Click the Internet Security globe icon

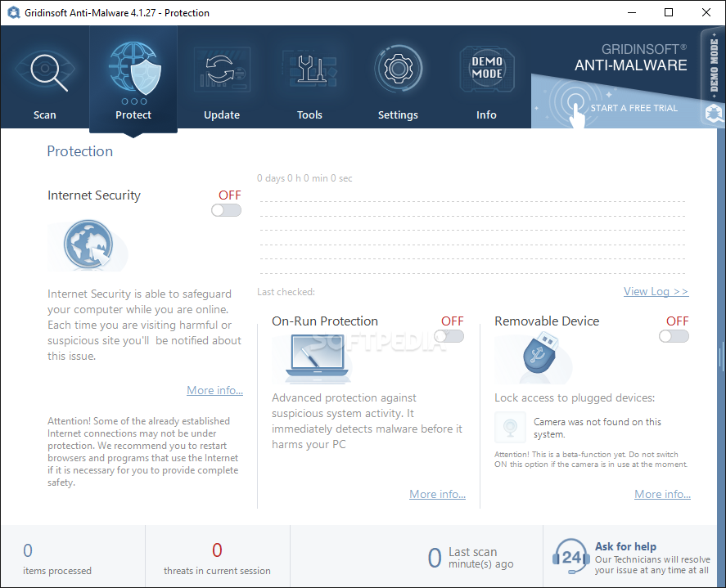(88, 245)
